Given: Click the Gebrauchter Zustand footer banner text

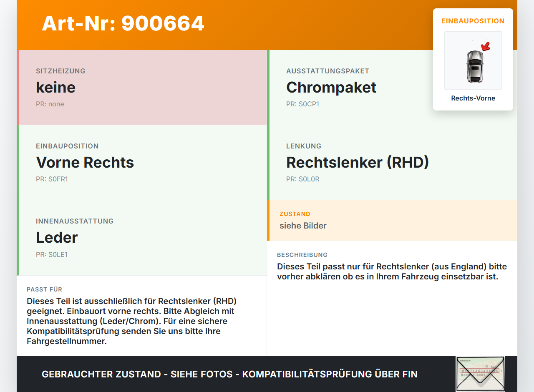Looking at the screenshot, I should 229,374.
